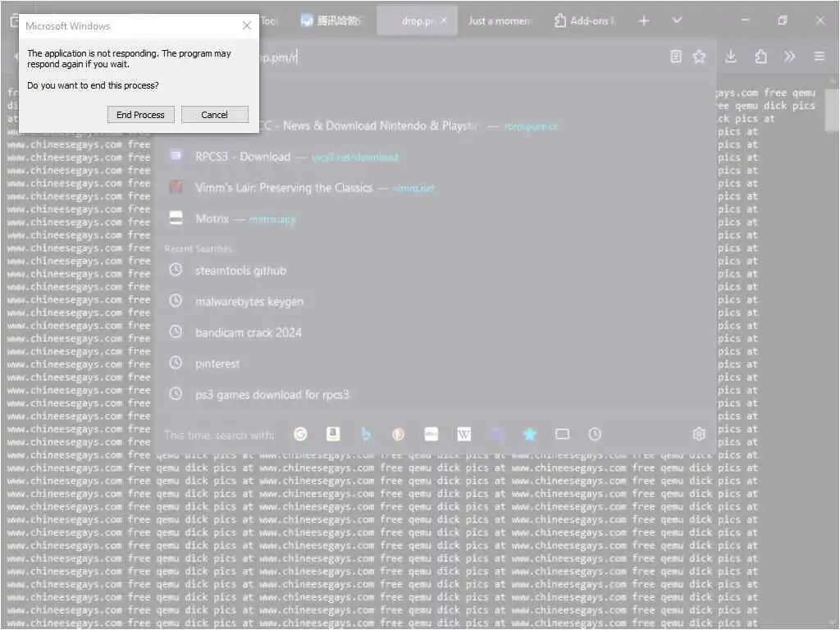
Task: Click the RPCS3 suggestion favicon
Action: click(176, 155)
